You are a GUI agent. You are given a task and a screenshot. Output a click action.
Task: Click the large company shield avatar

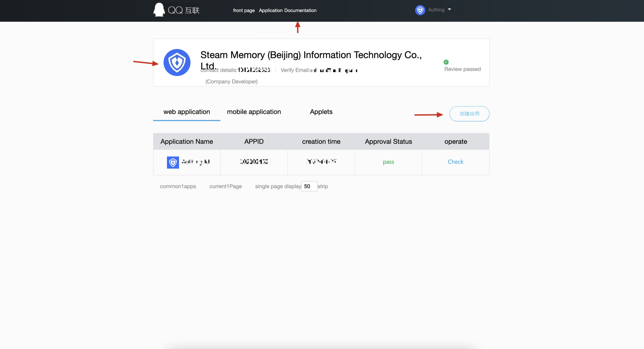tap(177, 62)
